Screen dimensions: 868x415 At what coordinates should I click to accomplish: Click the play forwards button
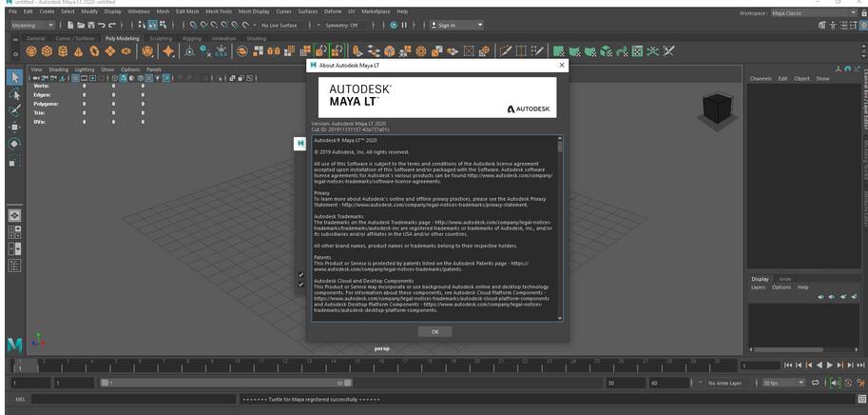(829, 366)
